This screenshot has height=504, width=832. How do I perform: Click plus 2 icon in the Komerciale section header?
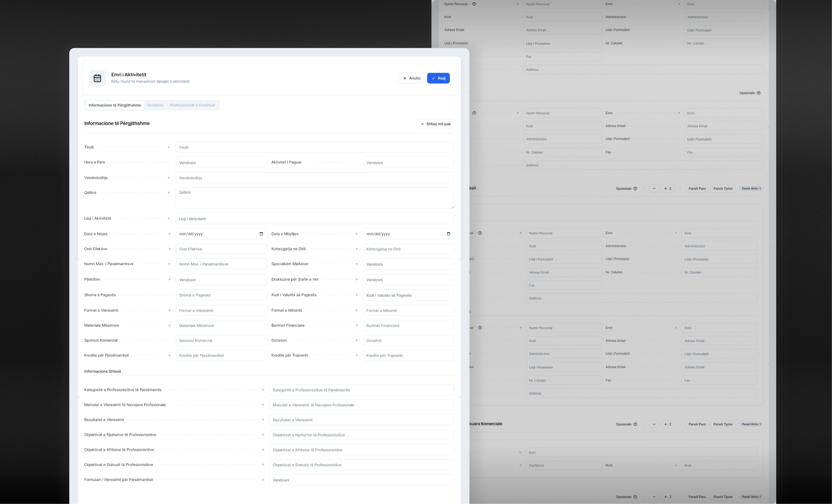point(667,424)
